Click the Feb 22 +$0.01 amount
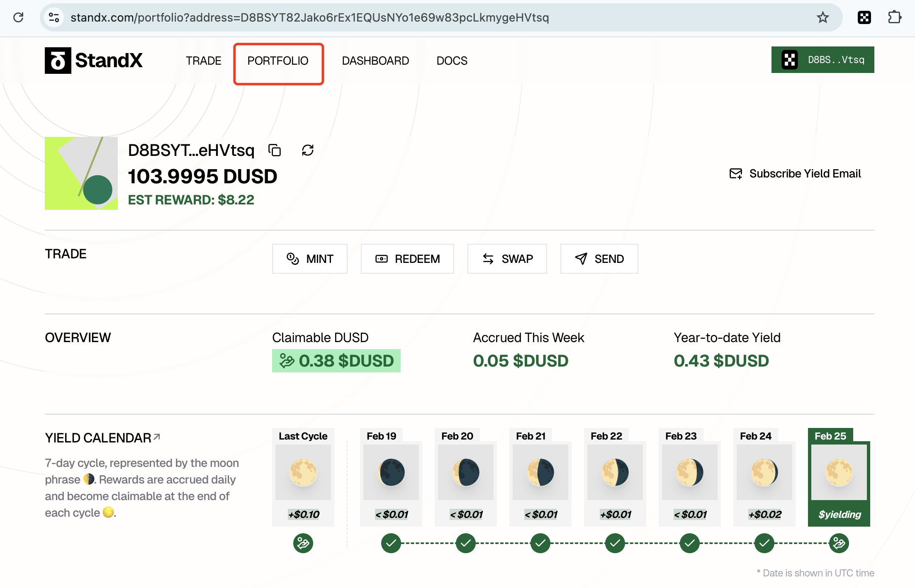This screenshot has width=915, height=588. (616, 515)
